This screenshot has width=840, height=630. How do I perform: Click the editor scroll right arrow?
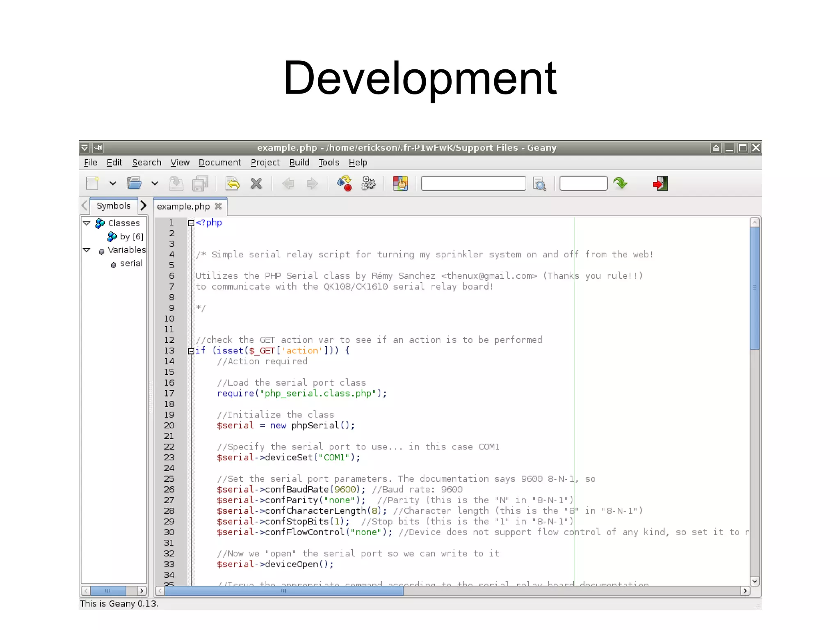745,591
